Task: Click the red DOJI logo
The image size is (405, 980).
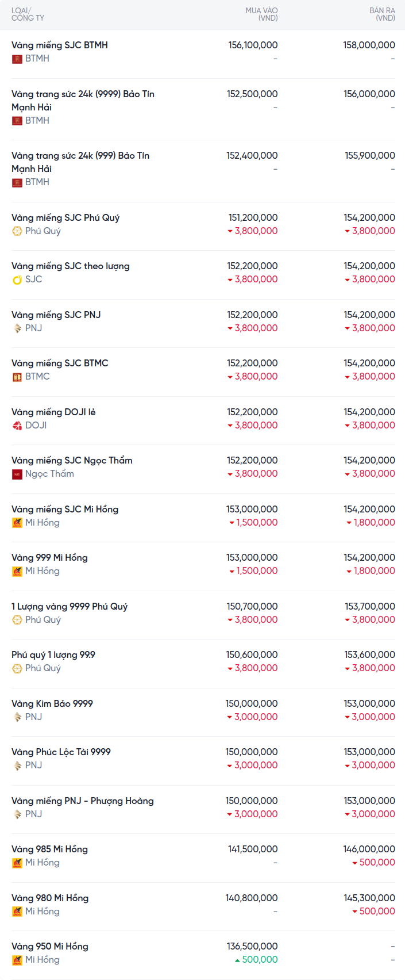Action: click(x=17, y=426)
